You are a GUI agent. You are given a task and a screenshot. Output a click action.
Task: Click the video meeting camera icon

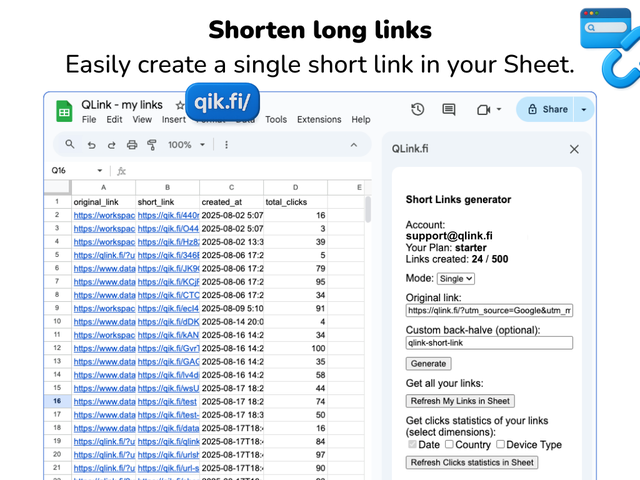[484, 110]
